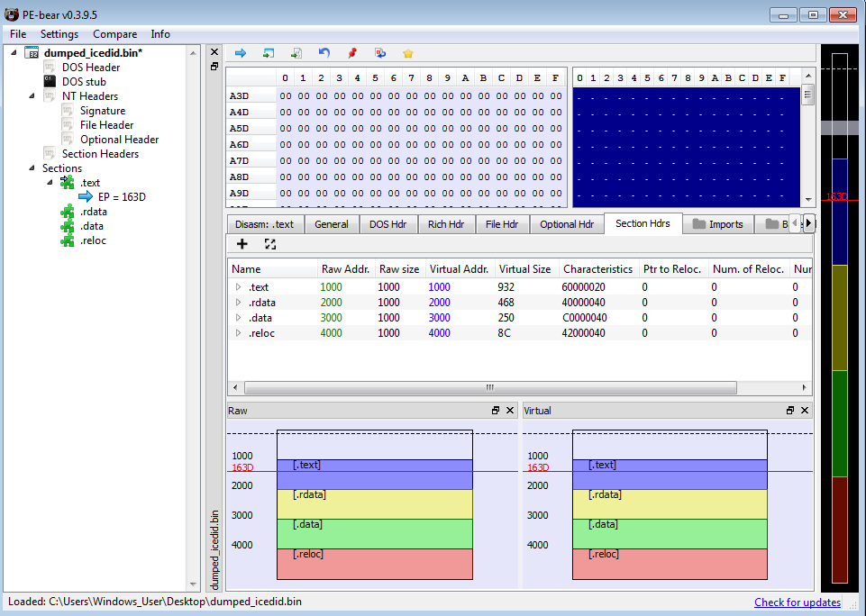866x616 pixels.
Task: Click the fit-to-view icon beside the plus
Action: (x=269, y=244)
